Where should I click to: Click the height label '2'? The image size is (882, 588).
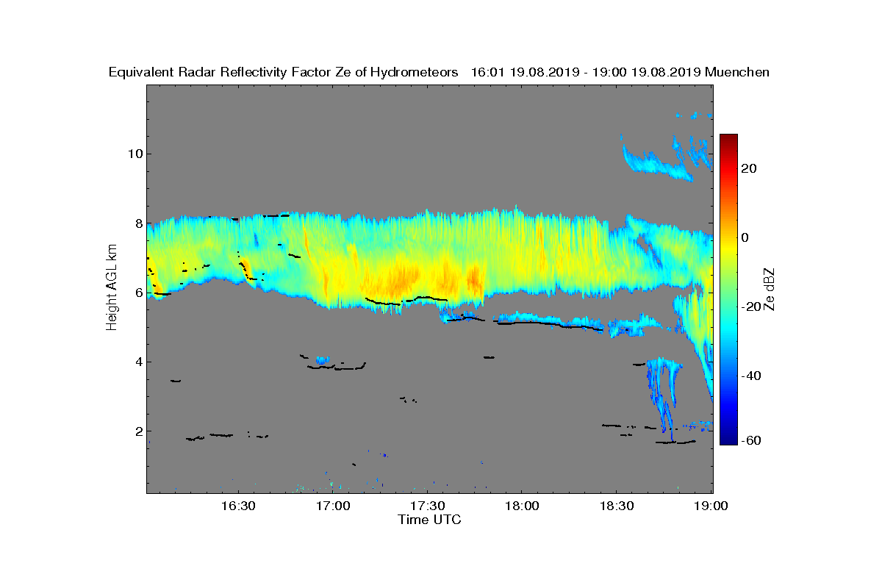(138, 431)
